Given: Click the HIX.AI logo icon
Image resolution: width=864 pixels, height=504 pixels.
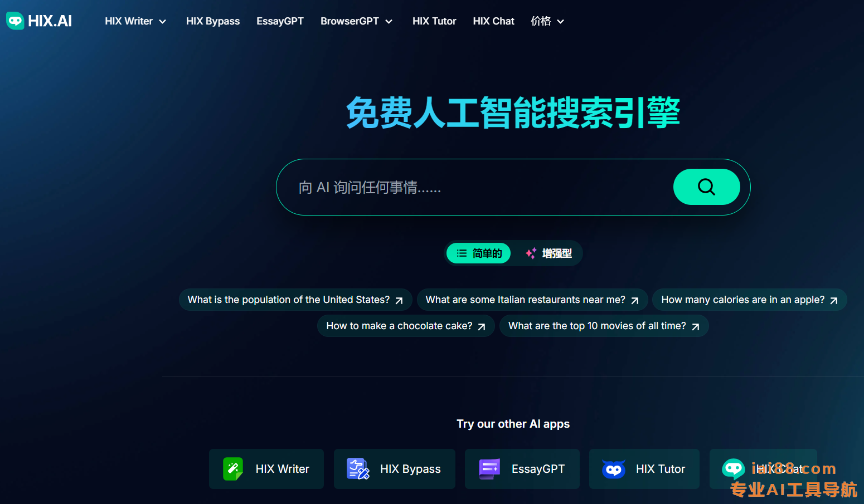Looking at the screenshot, I should click(x=15, y=21).
